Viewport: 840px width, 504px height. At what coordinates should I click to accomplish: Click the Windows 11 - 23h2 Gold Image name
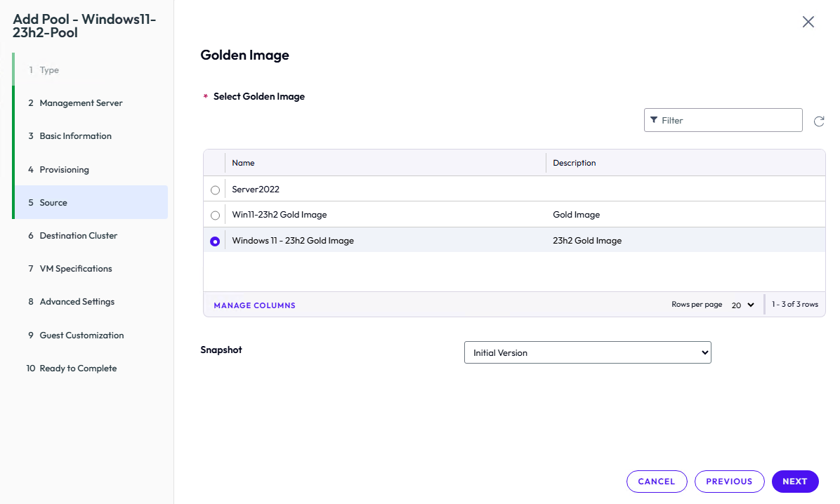292,241
